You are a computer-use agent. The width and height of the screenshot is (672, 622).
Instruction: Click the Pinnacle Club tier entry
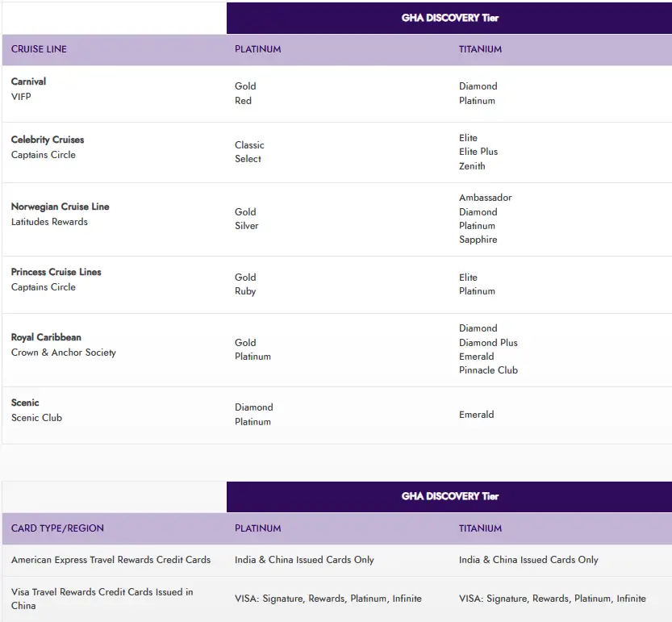click(x=488, y=370)
